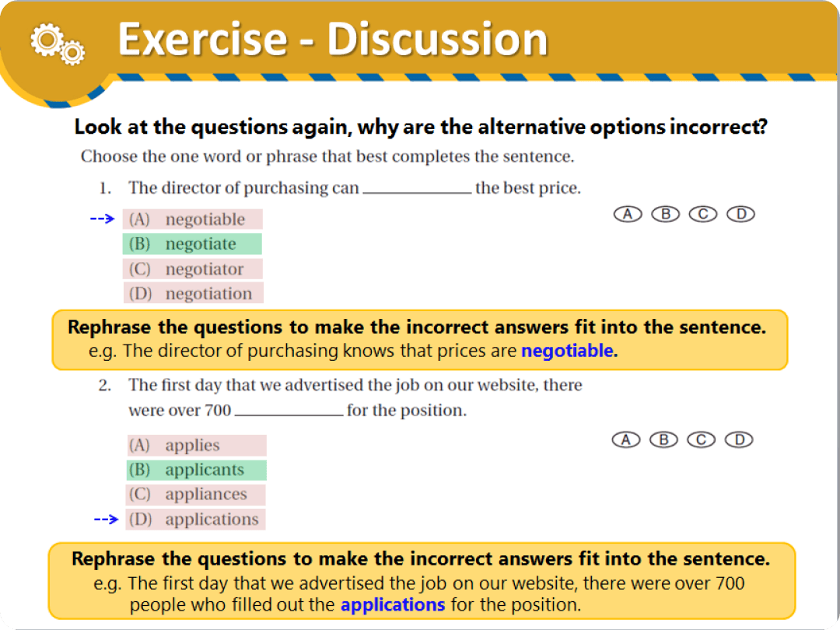840x630 pixels.
Task: Mark bubble C for question 2
Action: click(702, 439)
